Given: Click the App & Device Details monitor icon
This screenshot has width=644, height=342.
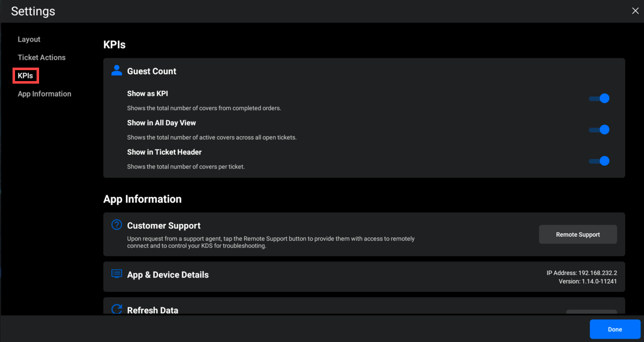Looking at the screenshot, I should pos(117,274).
